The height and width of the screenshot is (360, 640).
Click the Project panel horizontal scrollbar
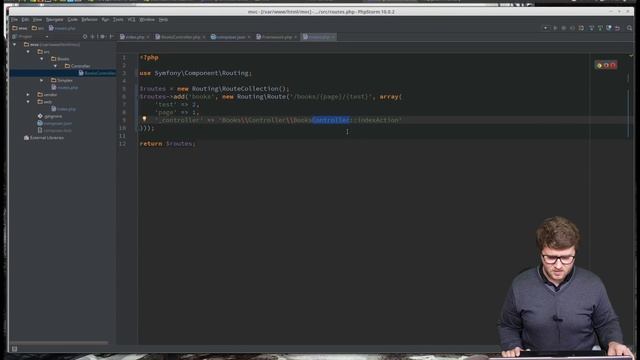click(59, 343)
